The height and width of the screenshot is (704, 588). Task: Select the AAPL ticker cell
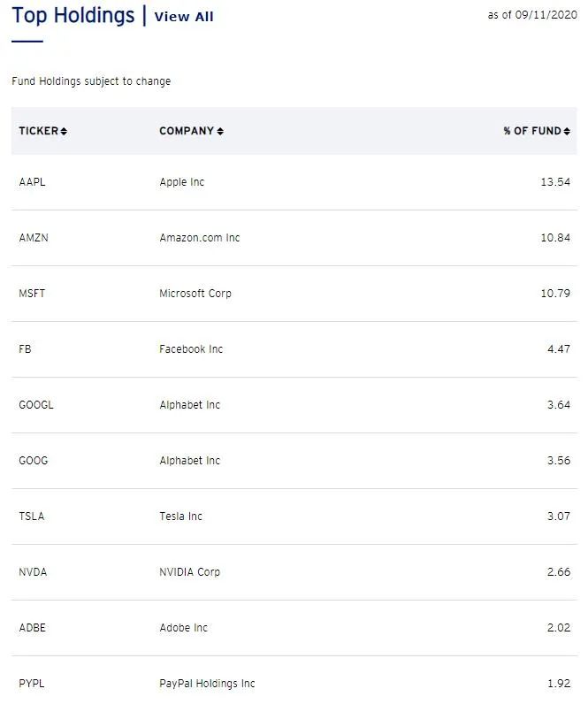[x=31, y=182]
